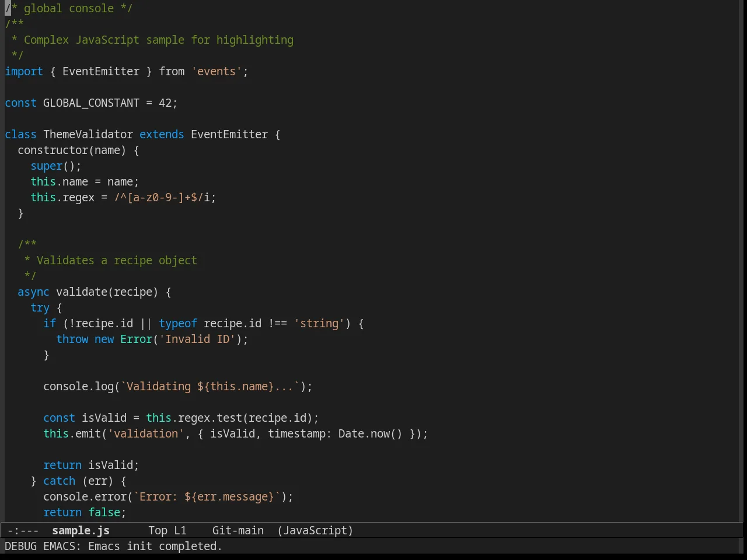Click the 'typeof' operator
747x560 pixels.
click(x=178, y=323)
